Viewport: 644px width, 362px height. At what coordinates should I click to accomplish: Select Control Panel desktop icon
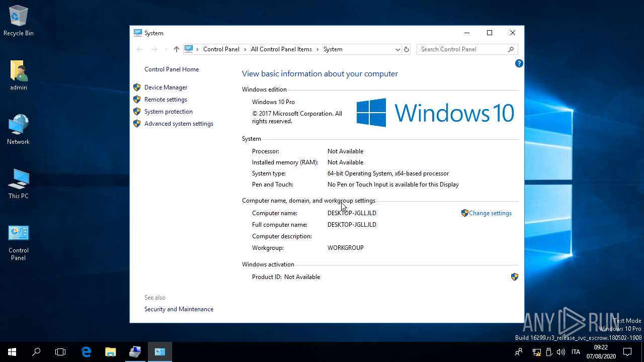point(19,243)
